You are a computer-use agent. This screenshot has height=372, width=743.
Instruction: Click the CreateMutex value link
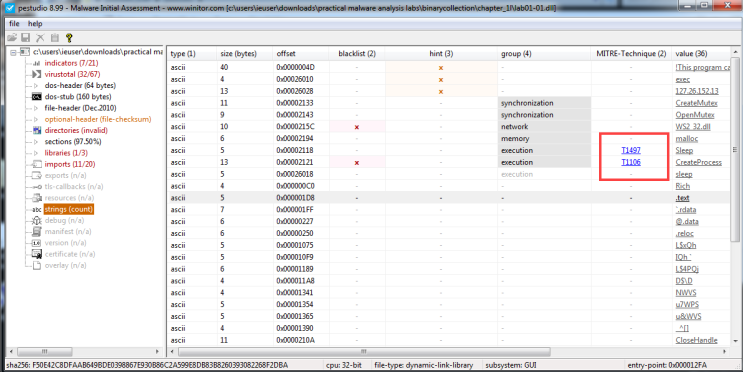point(696,103)
